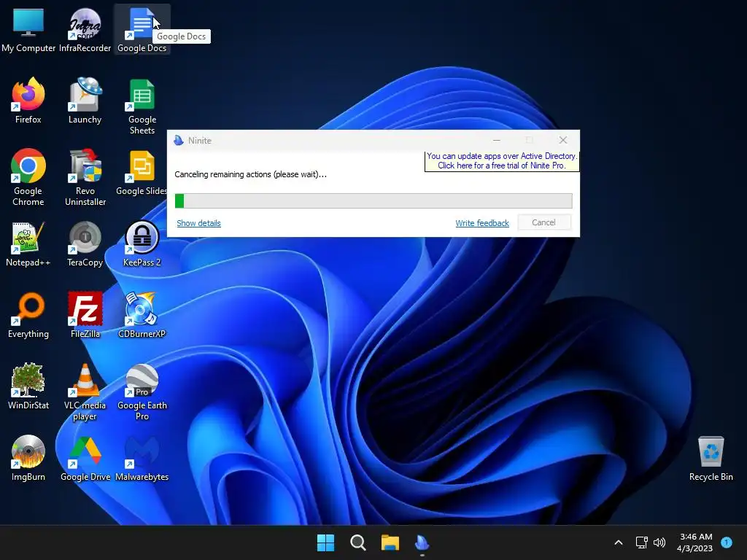747x560 pixels.
Task: Select the WinDirStat desktop shortcut
Action: click(28, 386)
